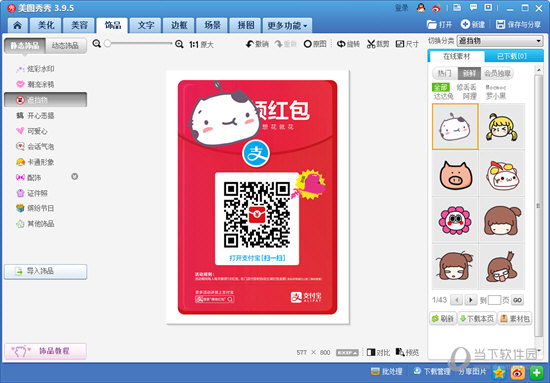Click the 预览 preview icon below canvas
Image resolution: width=550 pixels, height=383 pixels.
pos(407,352)
